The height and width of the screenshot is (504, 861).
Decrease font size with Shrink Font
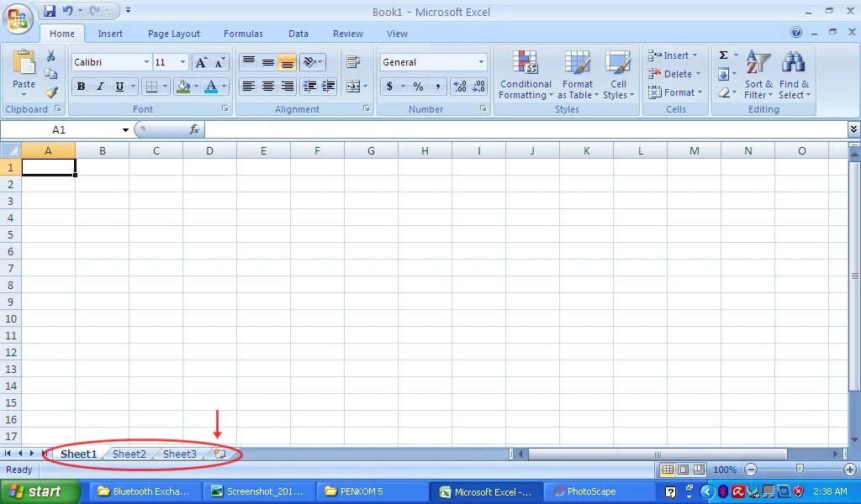(219, 62)
